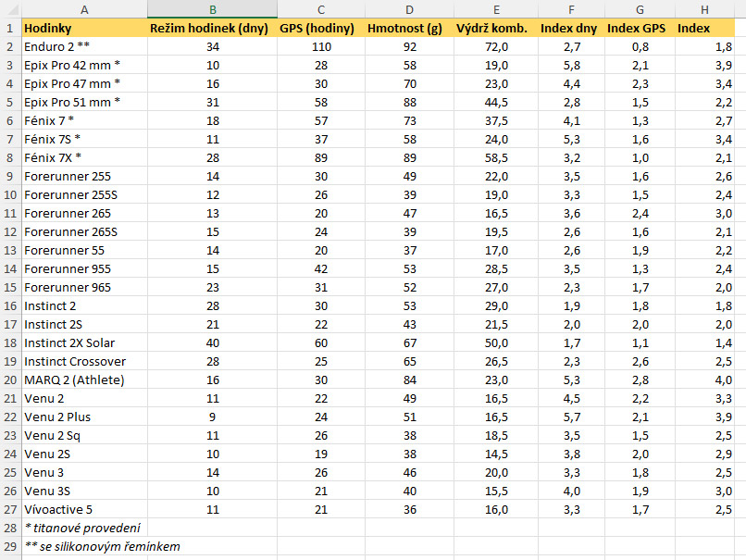The image size is (746, 560).
Task: Click the '* titanové provedení' footnote cell
Action: [84, 529]
